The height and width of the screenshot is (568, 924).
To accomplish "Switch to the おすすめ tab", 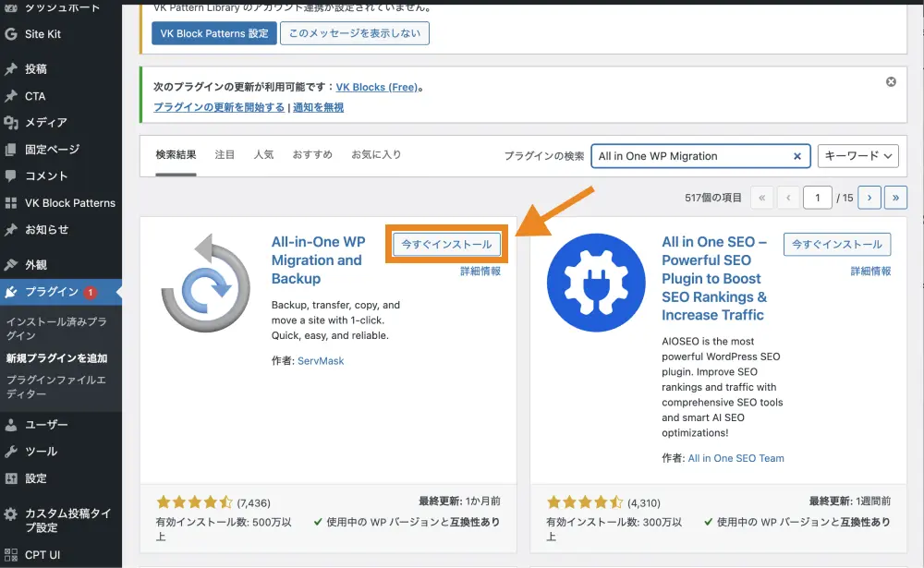I will coord(312,154).
